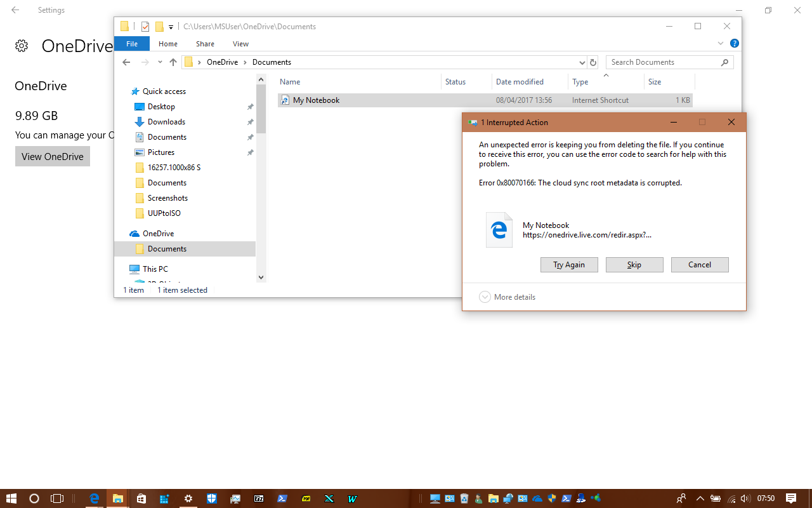Open the UUPtoISO folder in sidebar

click(164, 213)
